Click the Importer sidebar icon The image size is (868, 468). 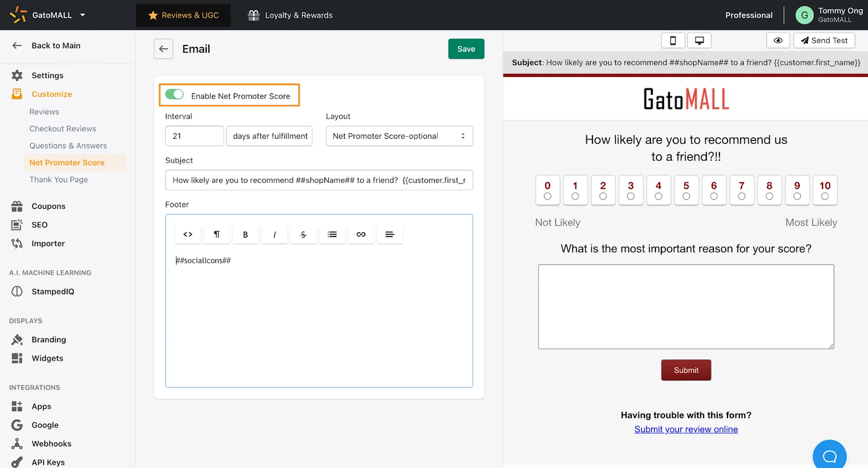point(17,243)
